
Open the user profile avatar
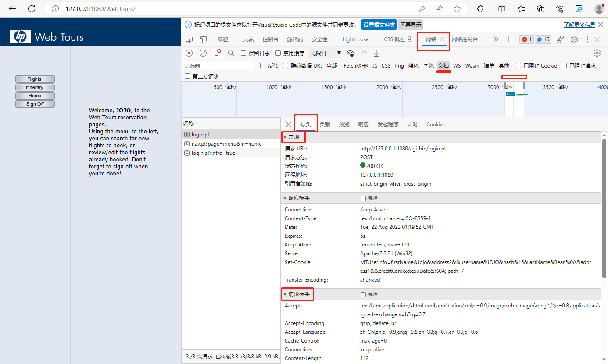(599, 9)
